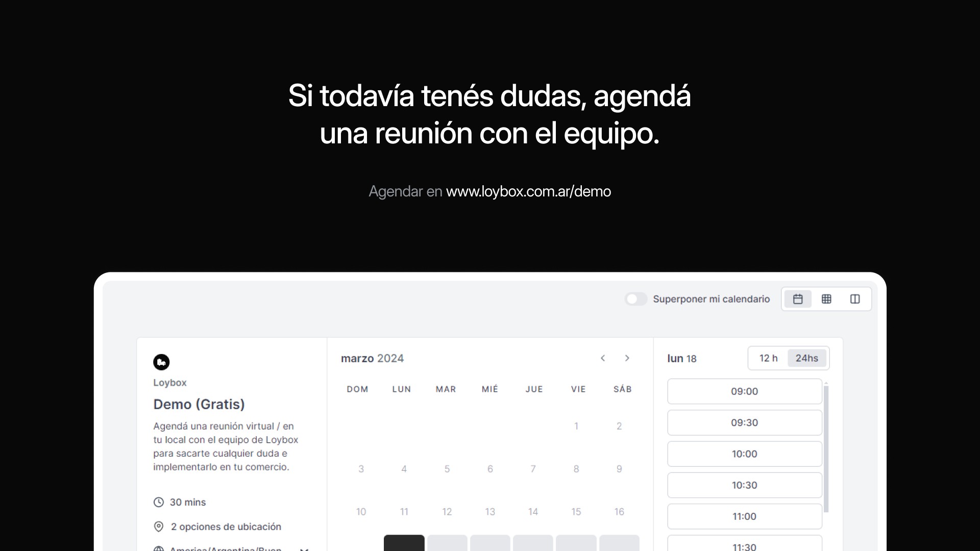Screen dimensions: 980x551
Task: Select the 12h time format tab
Action: click(768, 357)
